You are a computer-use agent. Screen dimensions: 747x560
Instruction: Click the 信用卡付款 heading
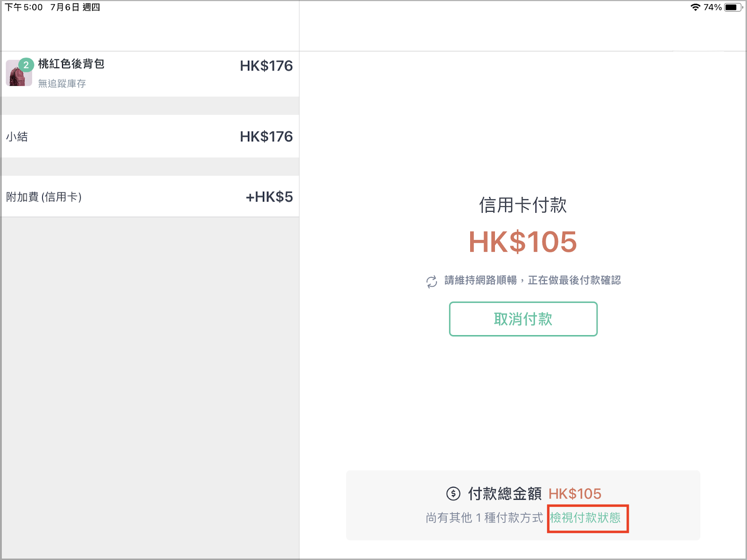(523, 205)
